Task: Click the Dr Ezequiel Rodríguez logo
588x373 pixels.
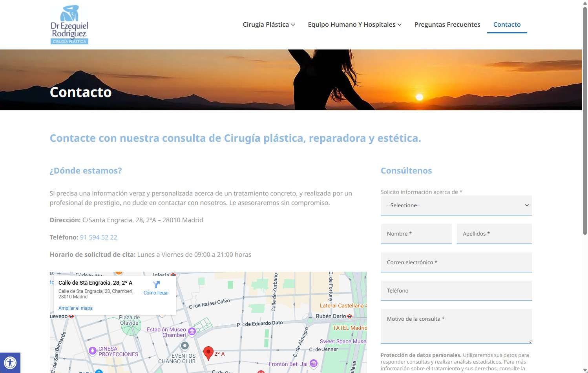Action: point(69,24)
